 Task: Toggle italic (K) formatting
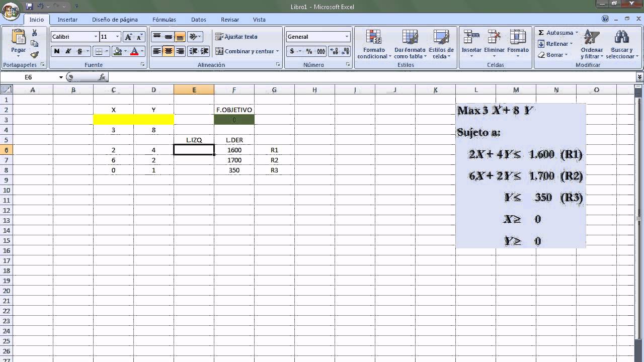[x=68, y=51]
